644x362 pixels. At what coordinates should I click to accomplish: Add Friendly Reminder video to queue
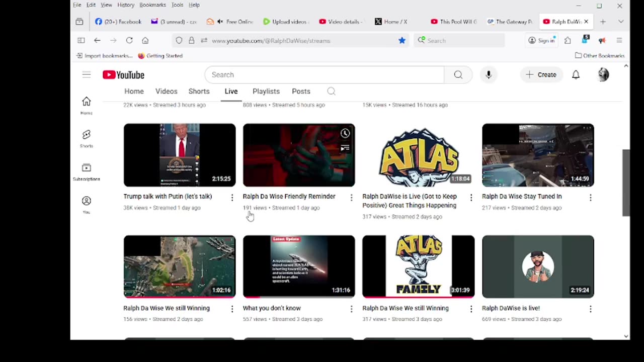click(x=345, y=148)
